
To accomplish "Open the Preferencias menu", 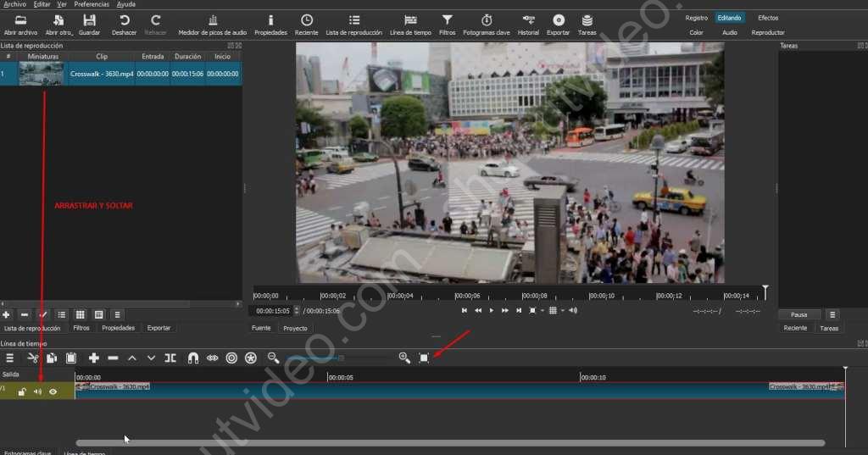I will tap(92, 4).
